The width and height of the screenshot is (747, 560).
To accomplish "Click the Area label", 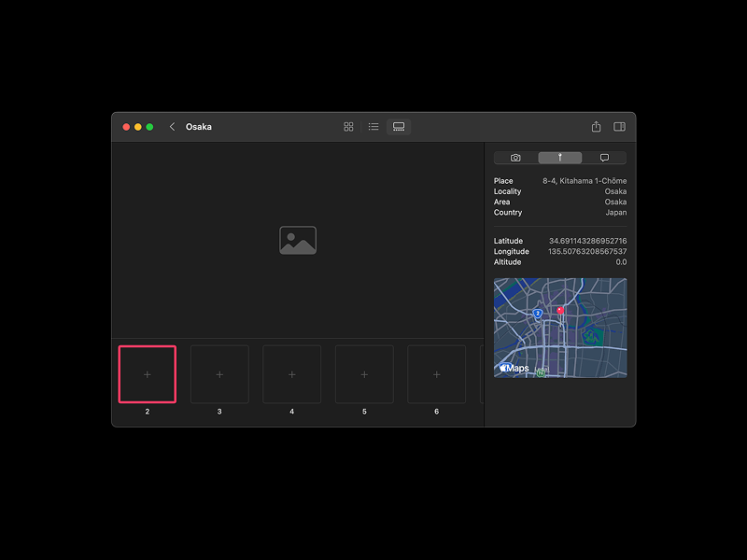I will point(501,202).
